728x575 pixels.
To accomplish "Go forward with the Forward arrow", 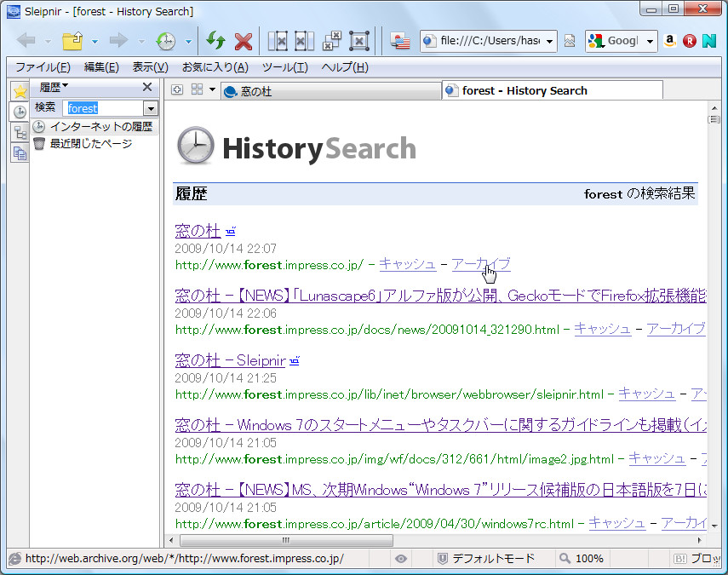I will coord(119,41).
